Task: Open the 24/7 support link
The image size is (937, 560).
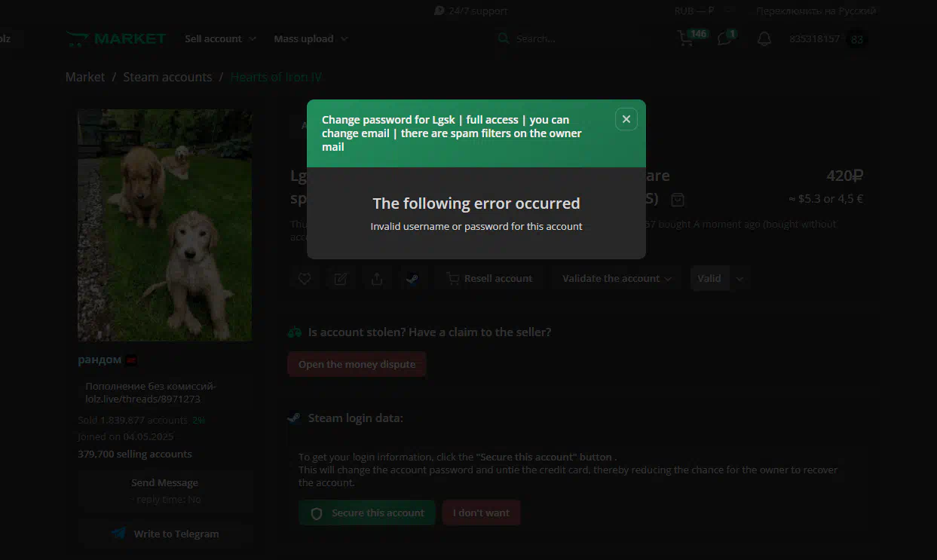Action: point(470,11)
